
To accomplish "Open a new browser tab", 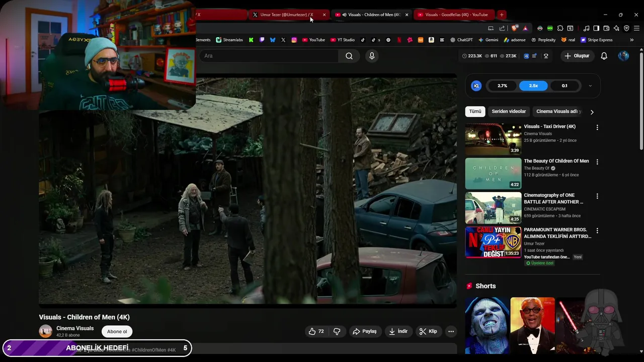I will click(x=502, y=15).
